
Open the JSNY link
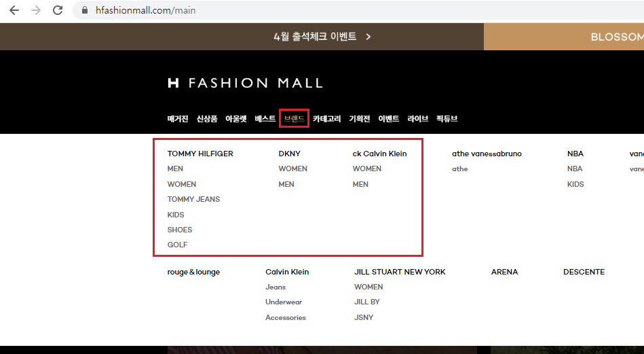coord(364,317)
